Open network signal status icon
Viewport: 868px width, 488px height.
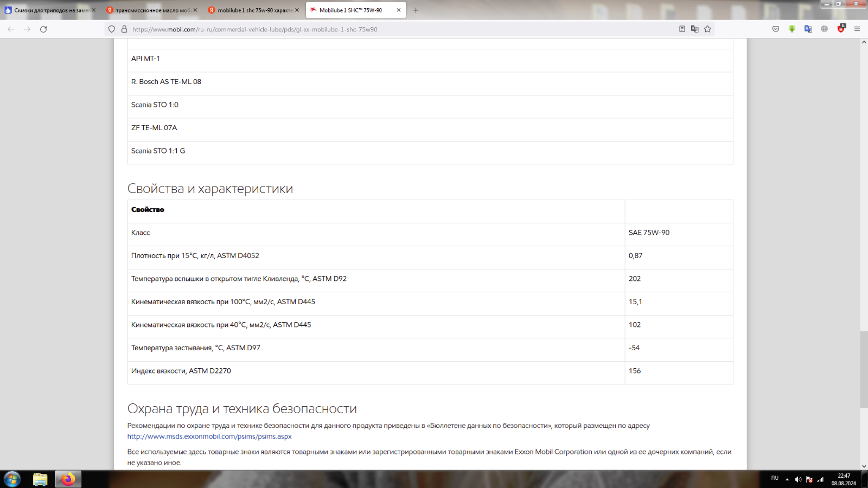[x=820, y=479]
